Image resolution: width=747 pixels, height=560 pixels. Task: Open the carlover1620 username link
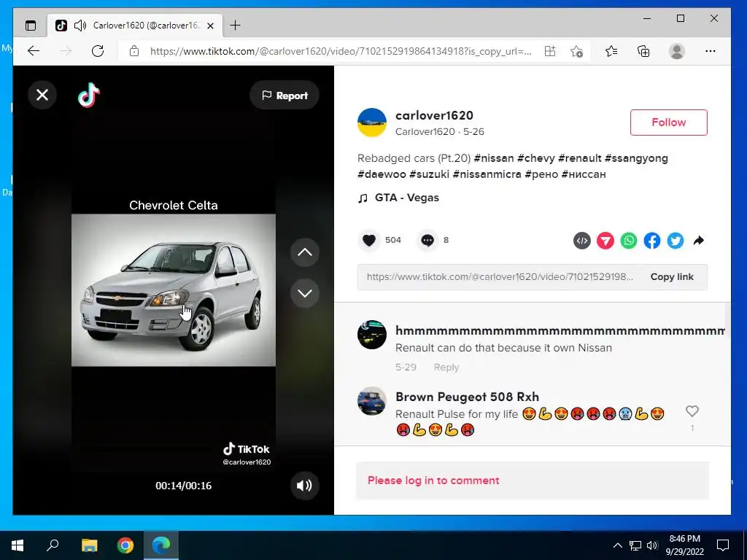tap(434, 115)
